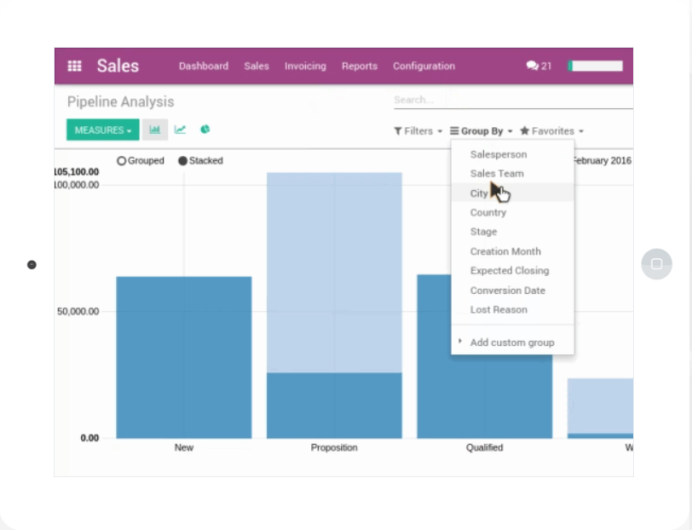Expand the Filters dropdown

(x=418, y=131)
